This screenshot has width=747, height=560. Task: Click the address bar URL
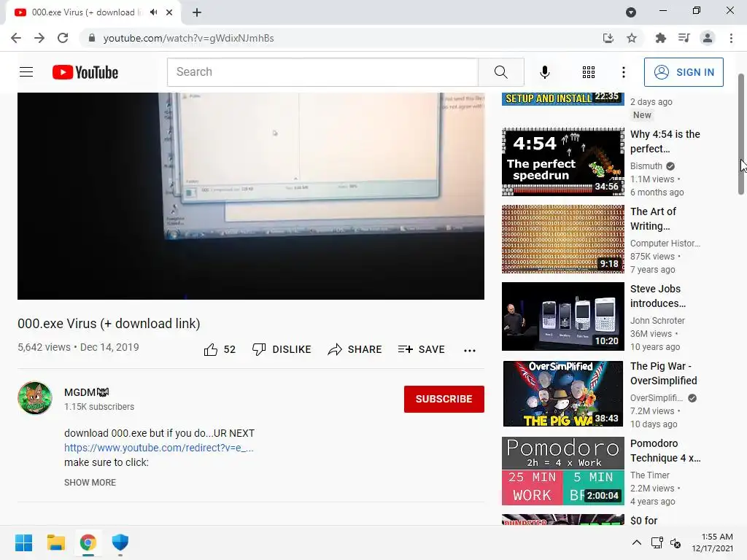(188, 38)
